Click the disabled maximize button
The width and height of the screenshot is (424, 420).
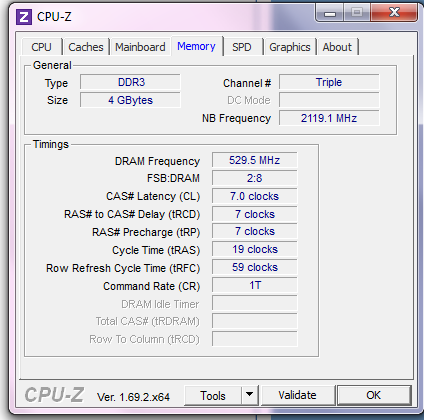pyautogui.click(x=357, y=13)
